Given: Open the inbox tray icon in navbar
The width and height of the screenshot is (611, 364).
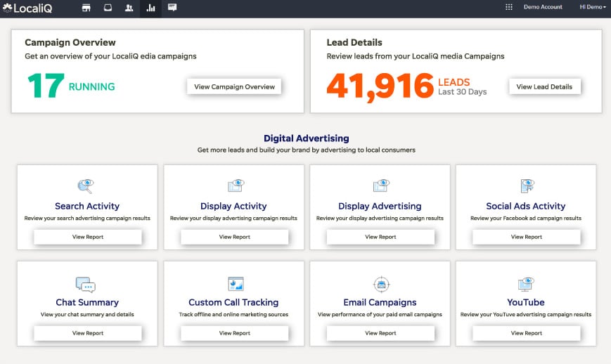Looking at the screenshot, I should [108, 8].
